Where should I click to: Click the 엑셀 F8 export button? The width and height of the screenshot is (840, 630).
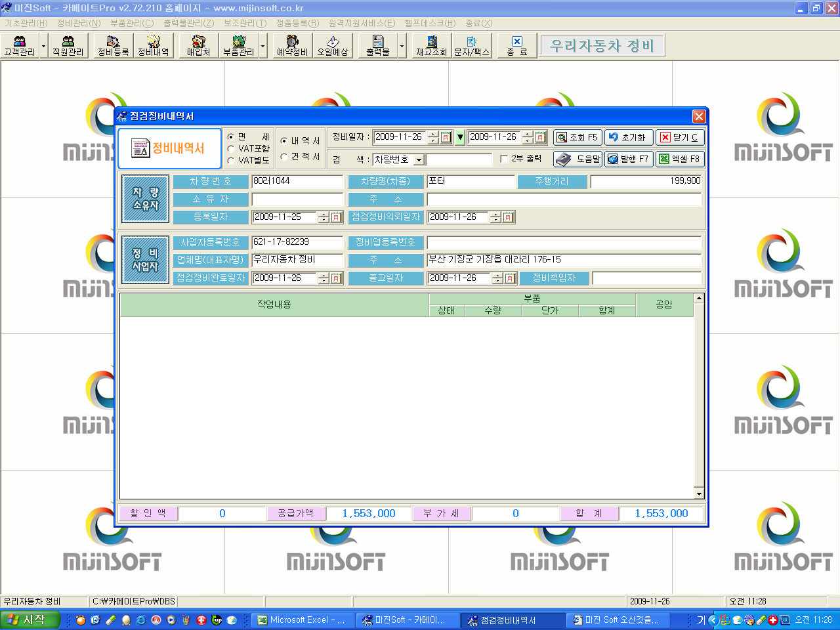(680, 159)
